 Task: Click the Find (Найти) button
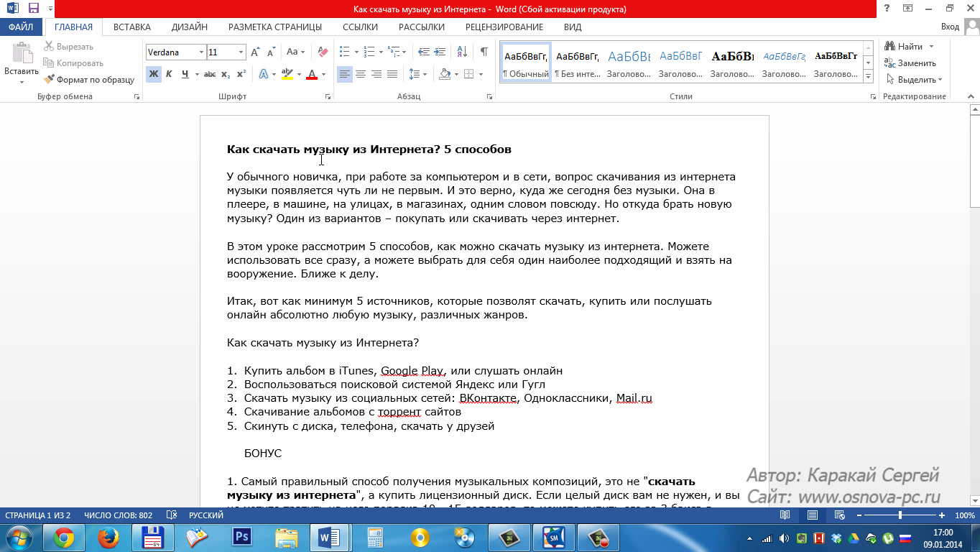(x=909, y=47)
